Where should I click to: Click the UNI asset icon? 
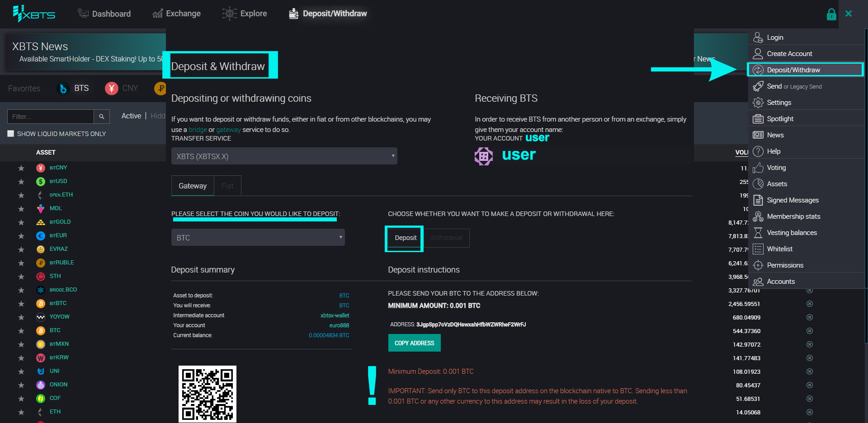tap(41, 371)
